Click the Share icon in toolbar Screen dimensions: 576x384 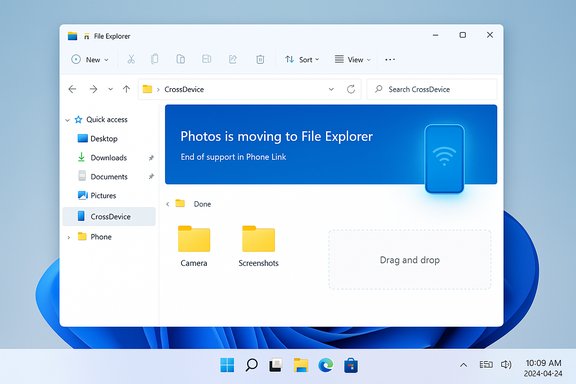[233, 59]
